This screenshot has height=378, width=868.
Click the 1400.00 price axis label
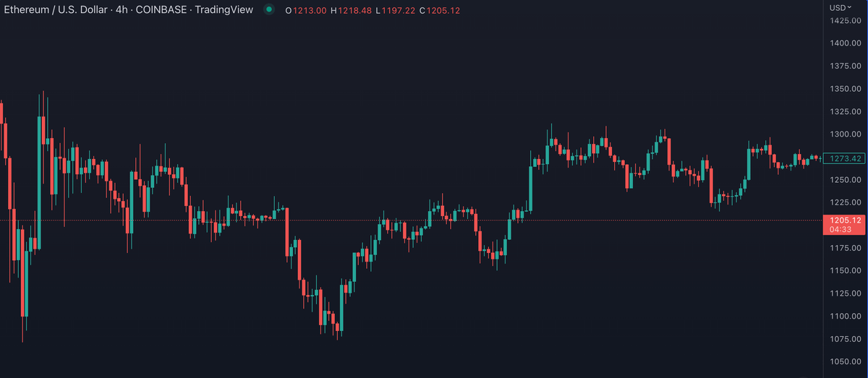[x=845, y=43]
